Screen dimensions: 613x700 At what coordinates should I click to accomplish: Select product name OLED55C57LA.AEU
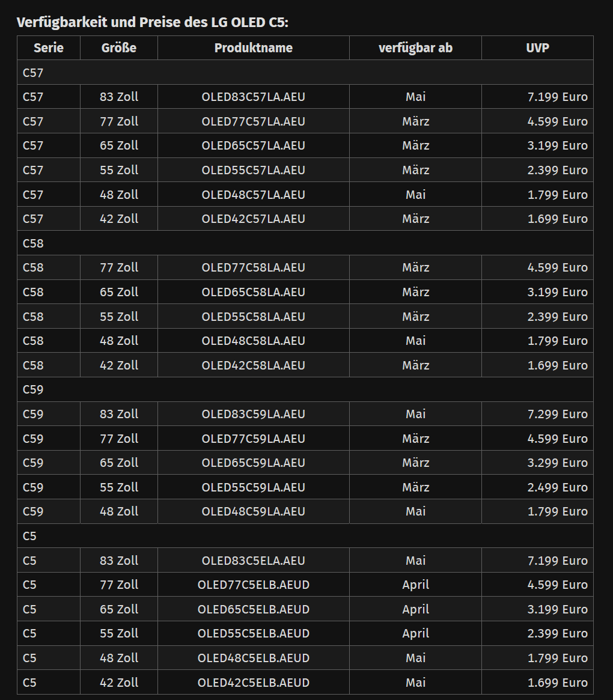tap(253, 170)
